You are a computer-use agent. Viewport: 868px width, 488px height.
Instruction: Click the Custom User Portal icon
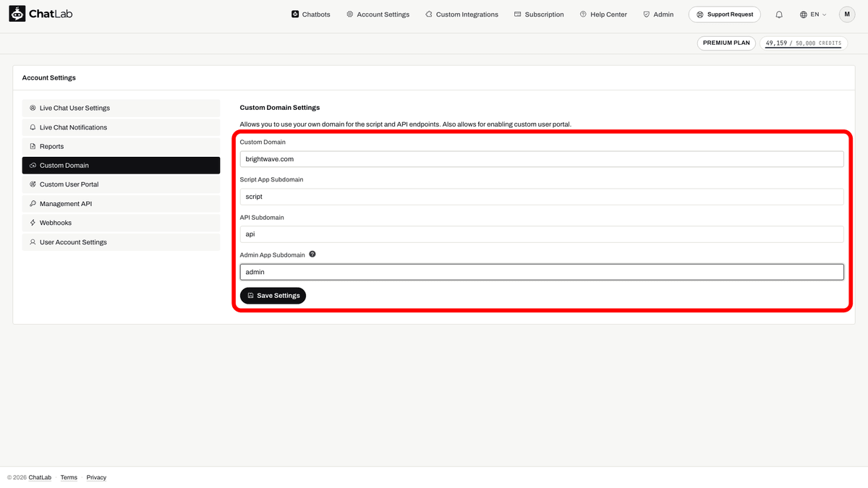[x=33, y=184]
